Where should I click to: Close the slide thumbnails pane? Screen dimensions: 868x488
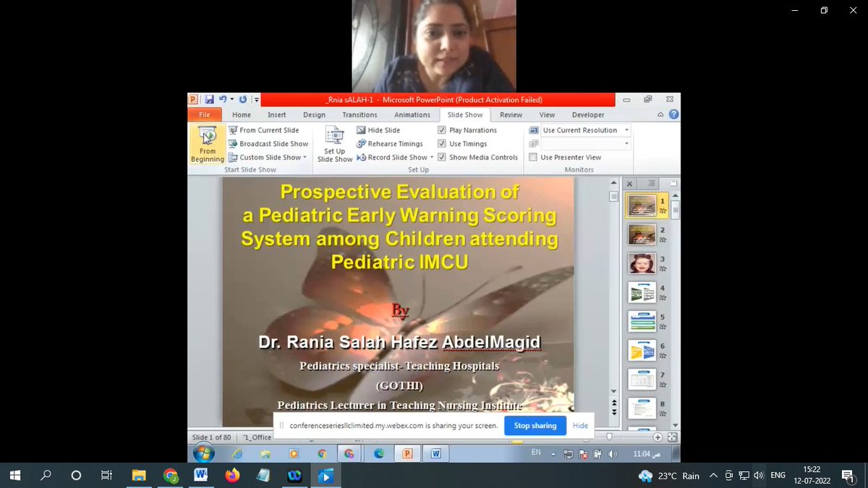(629, 184)
